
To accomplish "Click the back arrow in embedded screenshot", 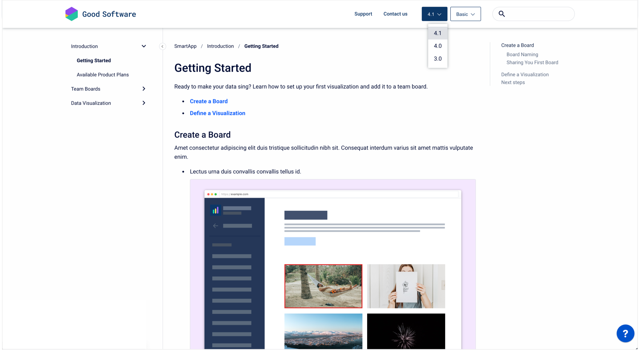I will [x=215, y=226].
